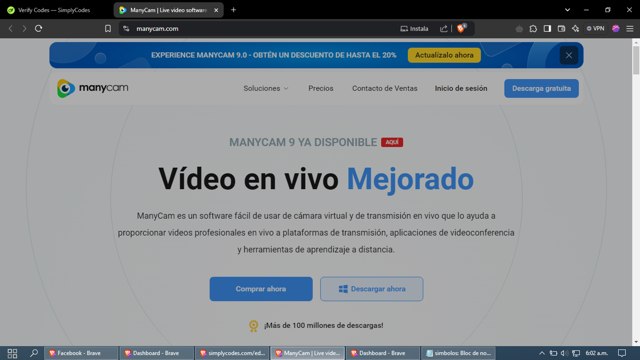The height and width of the screenshot is (360, 640).
Task: Open Task View from the taskbar
Action: click(12, 353)
